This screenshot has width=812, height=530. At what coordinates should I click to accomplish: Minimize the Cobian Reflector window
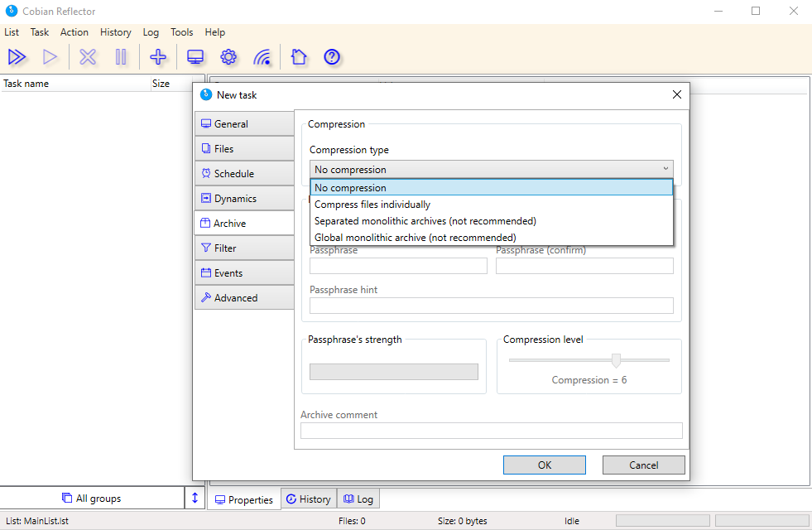[x=718, y=11]
